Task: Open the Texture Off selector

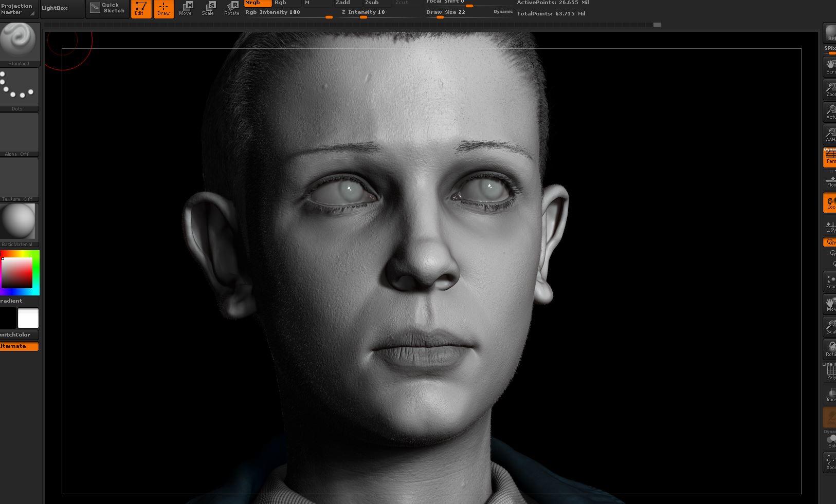Action: [x=19, y=180]
